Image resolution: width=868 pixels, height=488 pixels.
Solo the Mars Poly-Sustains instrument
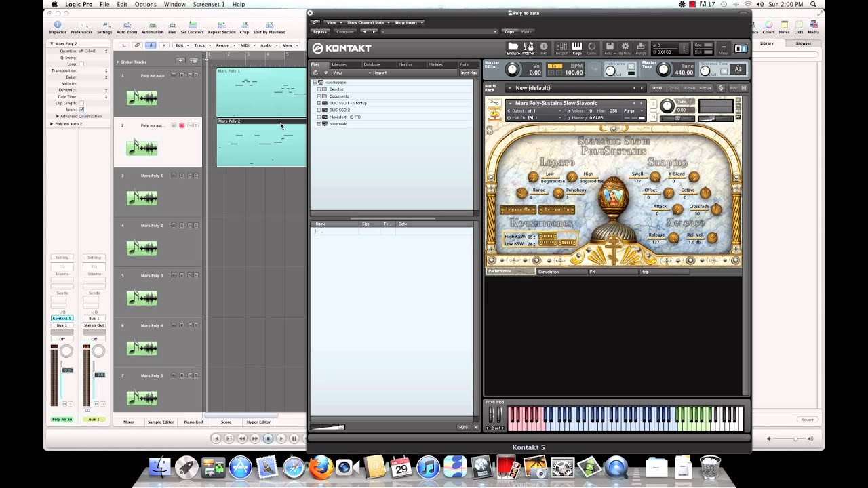coord(654,102)
